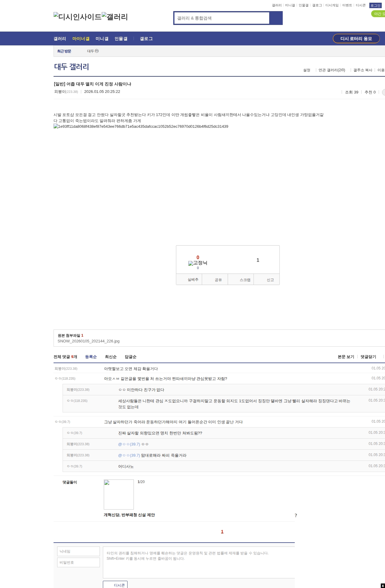Click the 대두 ⓜ recent visit link
Viewport: 385px width, 588px height.
pos(93,51)
